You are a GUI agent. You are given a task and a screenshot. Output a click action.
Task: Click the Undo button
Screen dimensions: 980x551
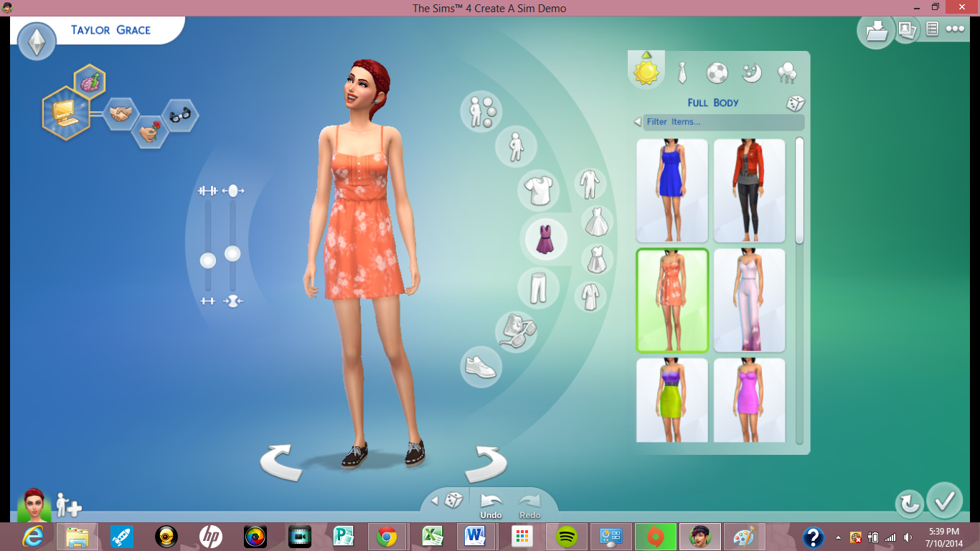coord(491,507)
